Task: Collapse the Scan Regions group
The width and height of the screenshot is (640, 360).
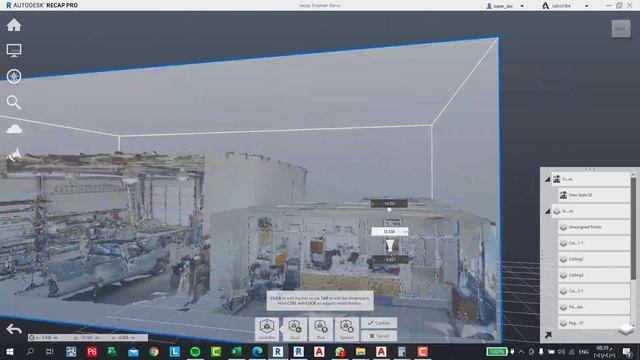Action: [547, 211]
